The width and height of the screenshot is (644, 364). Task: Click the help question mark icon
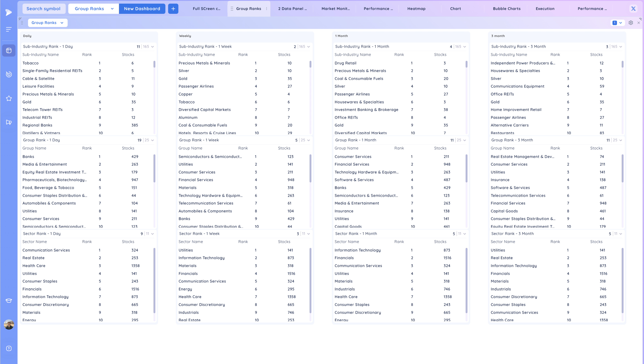(x=9, y=349)
